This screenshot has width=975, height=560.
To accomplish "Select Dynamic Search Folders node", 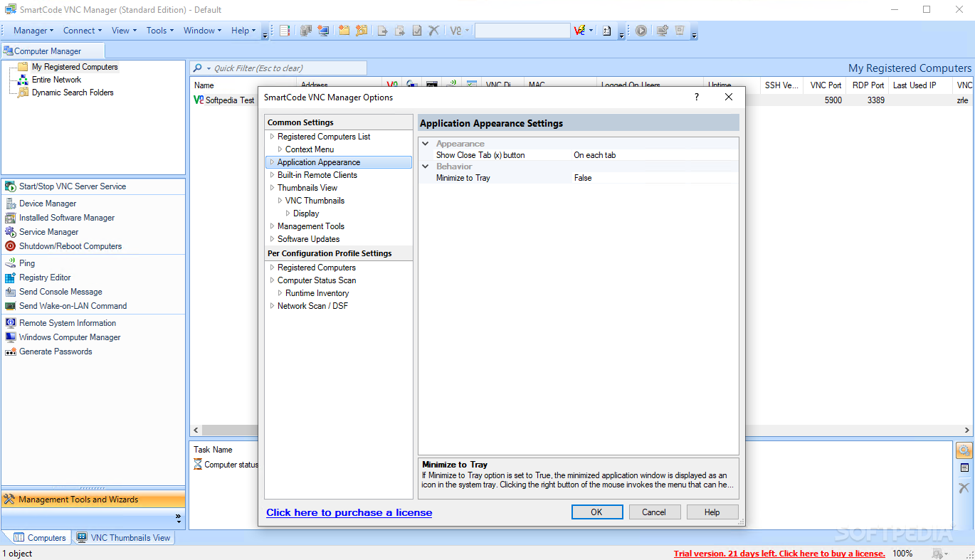I will point(73,93).
